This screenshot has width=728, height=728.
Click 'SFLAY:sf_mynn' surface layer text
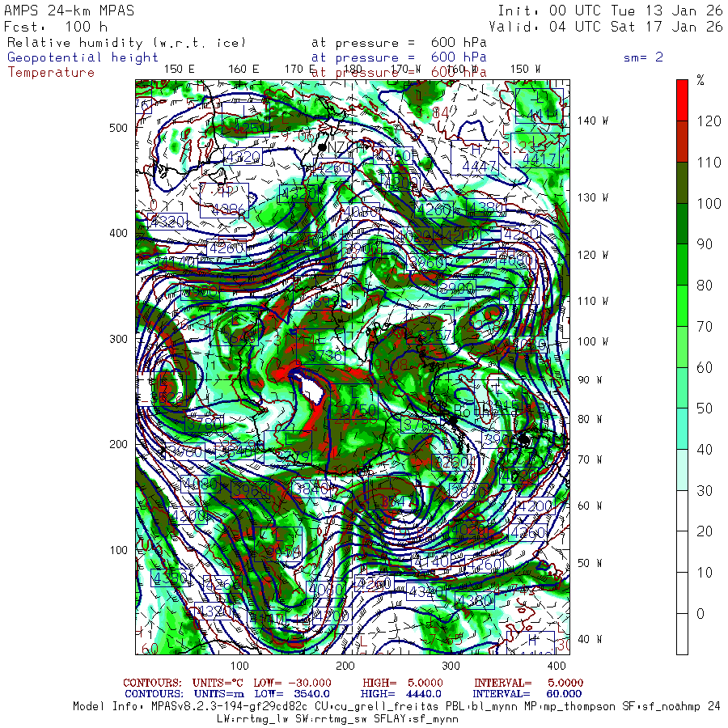(416, 719)
